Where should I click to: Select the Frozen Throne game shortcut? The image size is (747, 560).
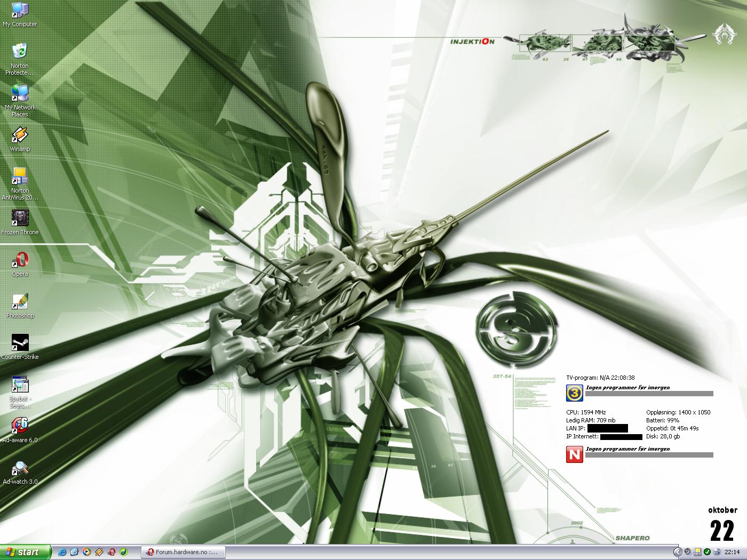point(20,222)
